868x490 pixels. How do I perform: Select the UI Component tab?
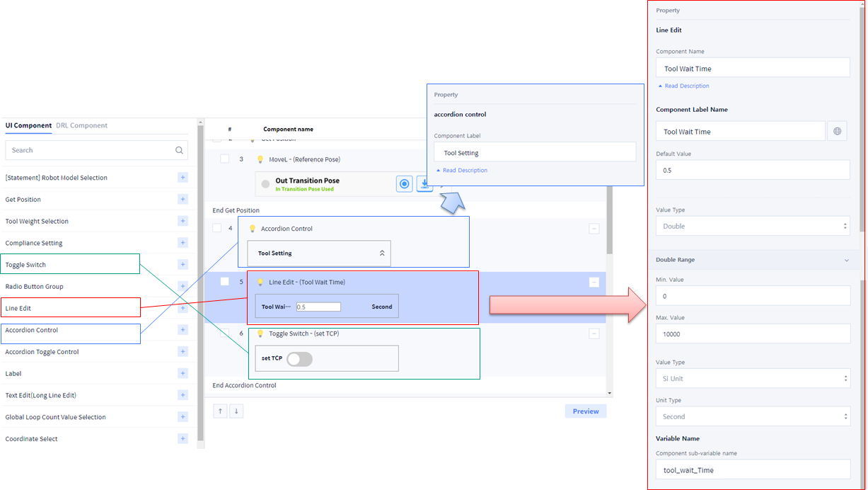tap(28, 125)
